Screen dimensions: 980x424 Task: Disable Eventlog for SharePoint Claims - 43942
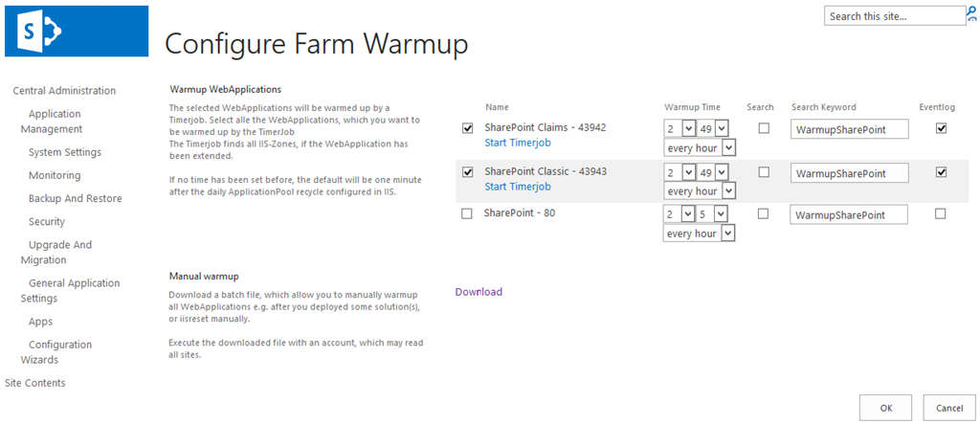(942, 128)
